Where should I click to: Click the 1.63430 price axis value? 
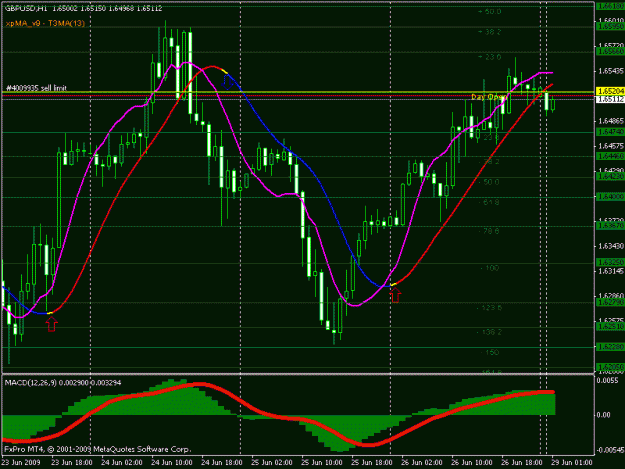(611, 246)
